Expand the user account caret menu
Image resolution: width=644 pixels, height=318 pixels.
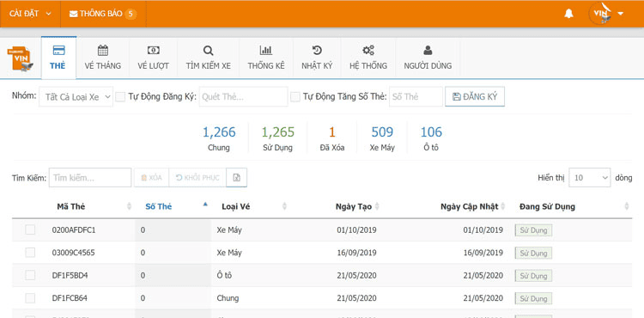620,14
